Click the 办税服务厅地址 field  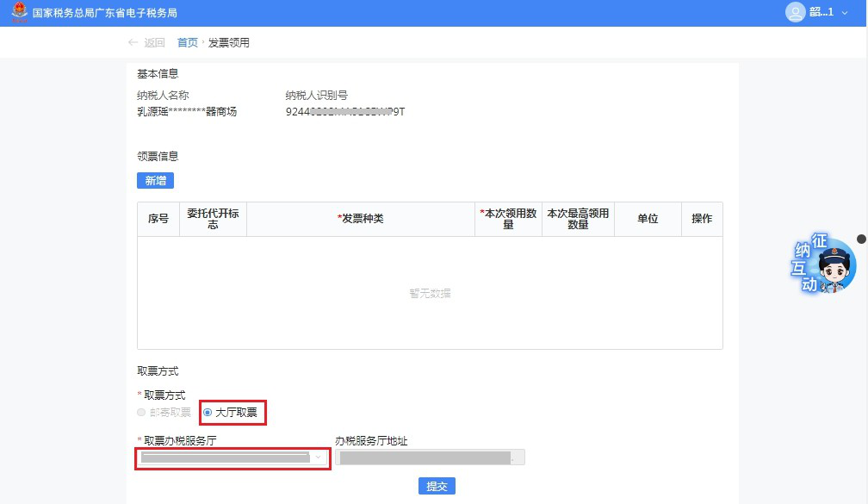tap(431, 457)
